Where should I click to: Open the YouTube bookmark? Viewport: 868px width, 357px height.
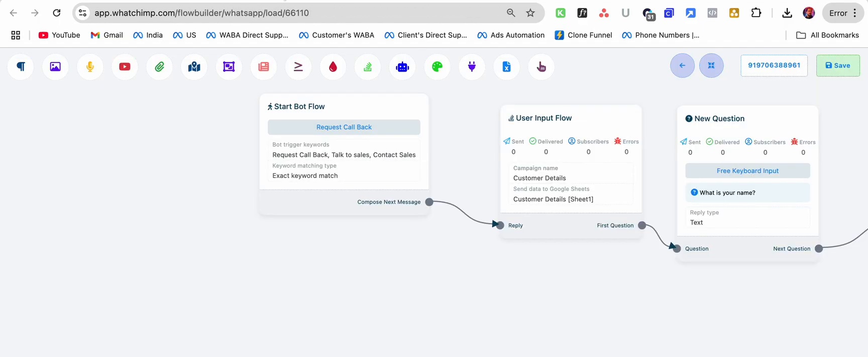59,35
